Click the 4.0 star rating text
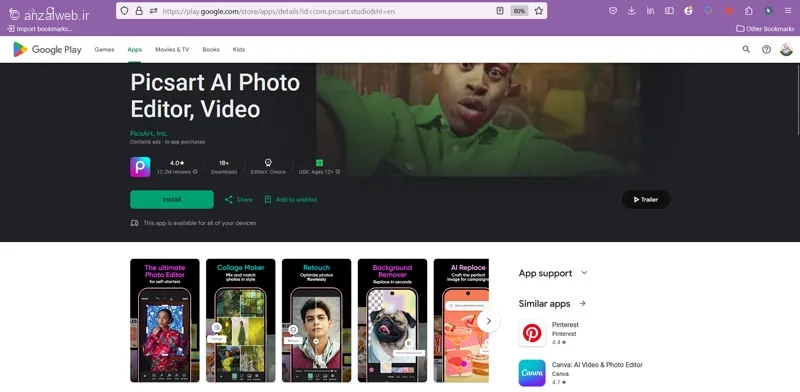Screen dimensions: 800x392 point(177,163)
